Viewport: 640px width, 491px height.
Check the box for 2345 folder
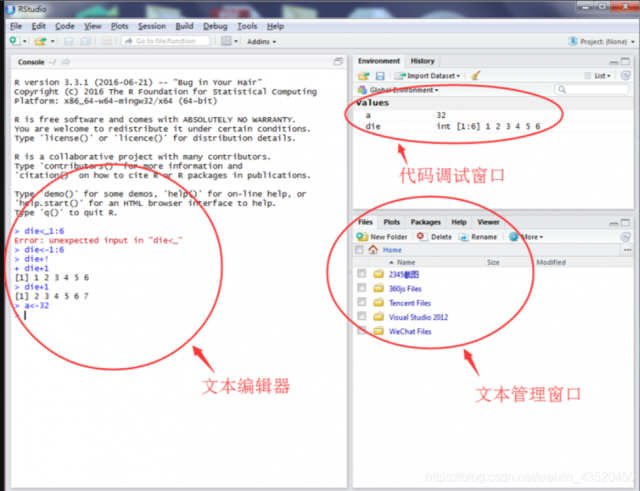pyautogui.click(x=362, y=273)
